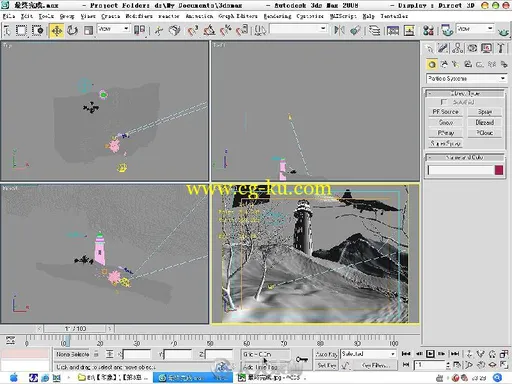512x384 pixels.
Task: Toggle the Spinner Snap tool
Action: point(243,30)
